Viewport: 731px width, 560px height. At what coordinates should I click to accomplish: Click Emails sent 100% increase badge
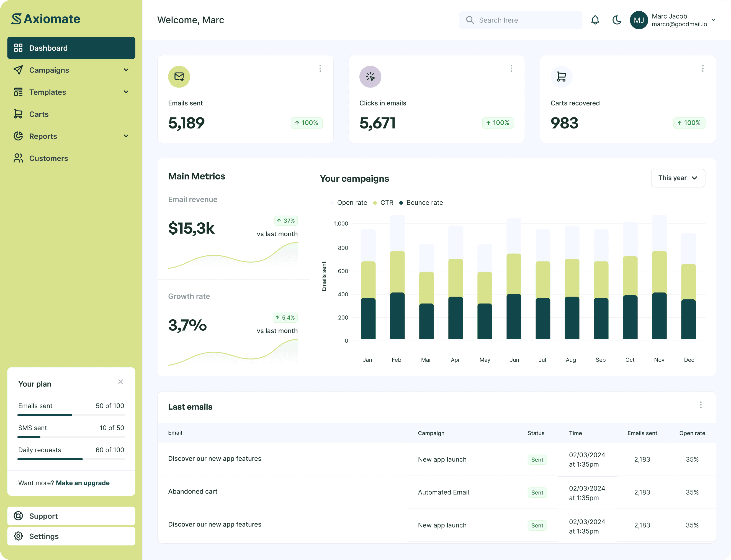click(x=307, y=123)
